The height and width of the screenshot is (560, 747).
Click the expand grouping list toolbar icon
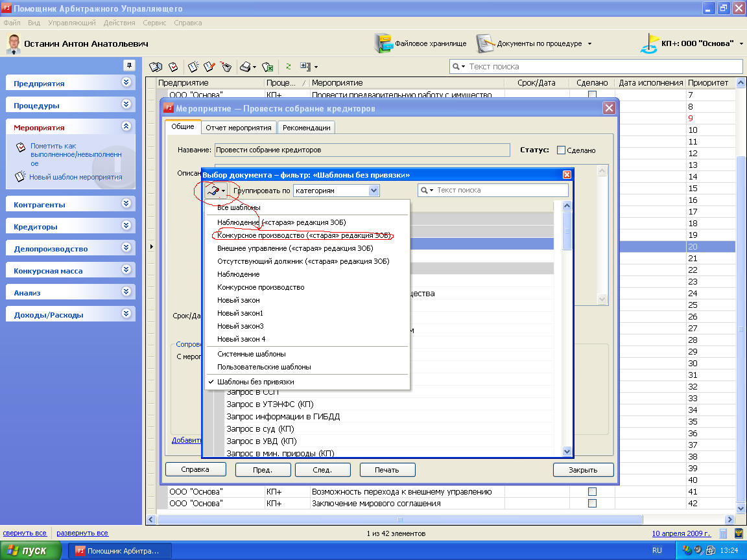coord(305,67)
